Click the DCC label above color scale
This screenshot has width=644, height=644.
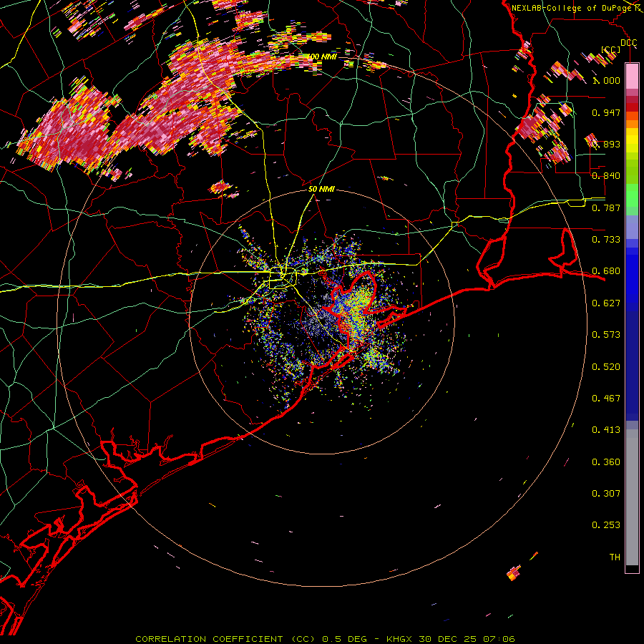point(628,43)
